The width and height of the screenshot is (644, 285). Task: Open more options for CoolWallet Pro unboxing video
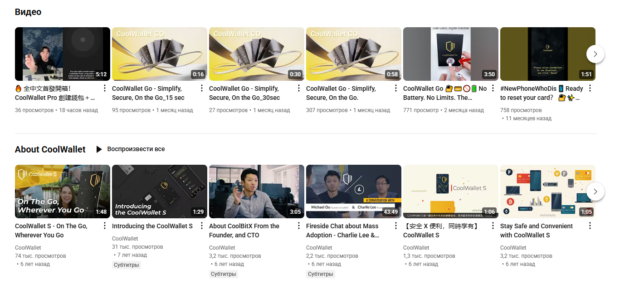coord(105,88)
